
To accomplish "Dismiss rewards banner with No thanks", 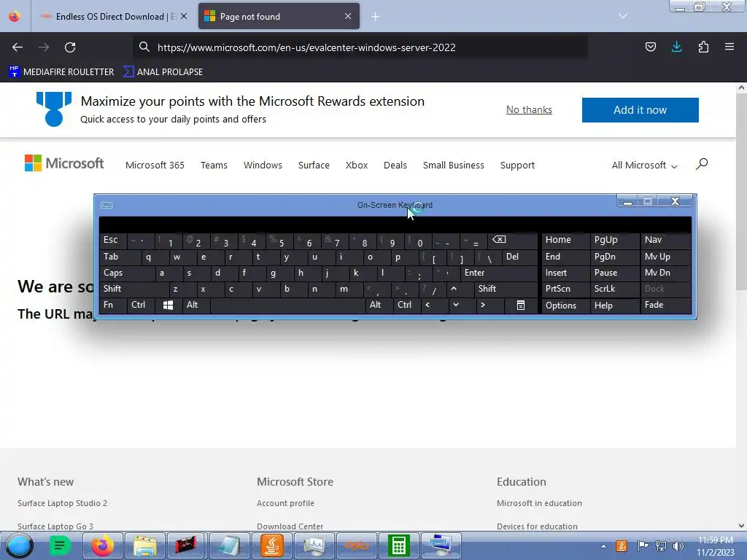I will [529, 109].
